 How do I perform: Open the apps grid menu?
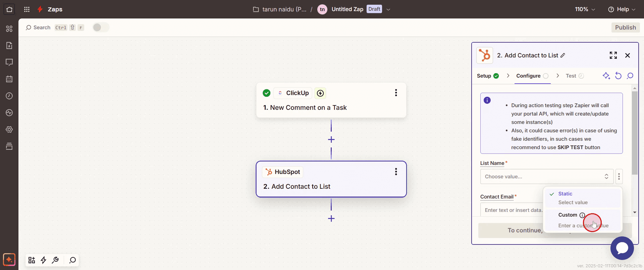pyautogui.click(x=27, y=9)
